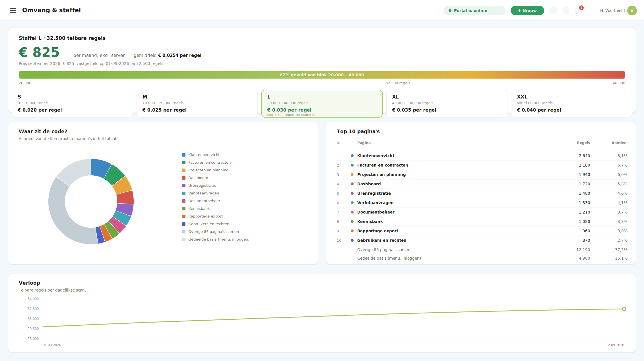
Task: Click the Pagina column header
Action: pos(364,143)
